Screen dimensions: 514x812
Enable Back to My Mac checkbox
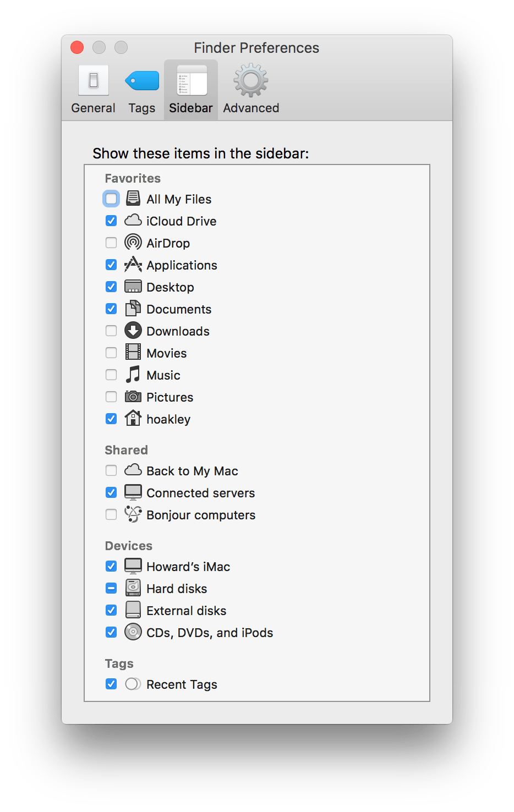111,470
